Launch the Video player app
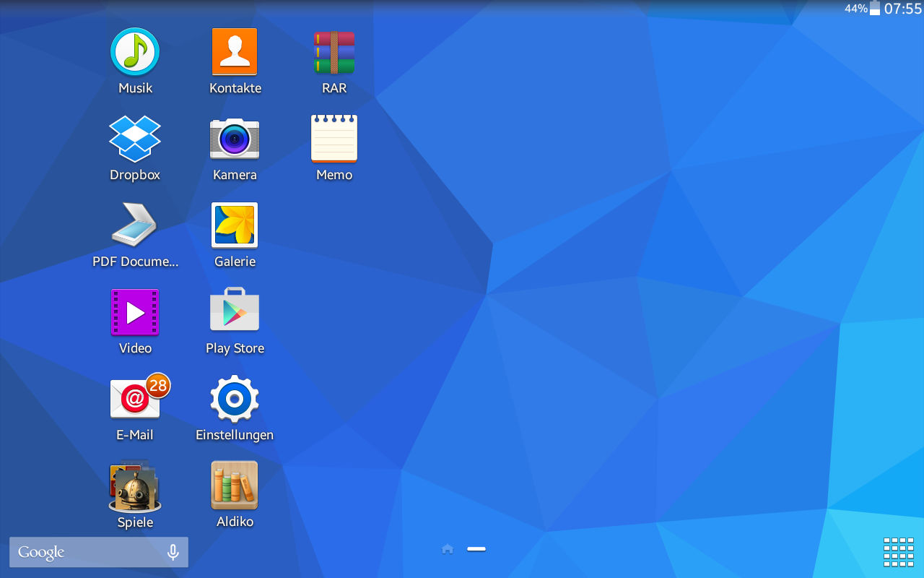The image size is (924, 578). pos(135,312)
